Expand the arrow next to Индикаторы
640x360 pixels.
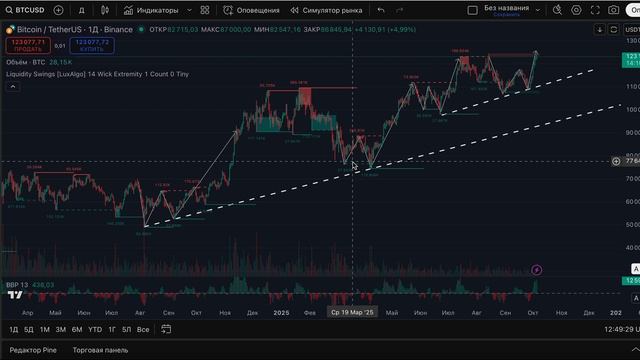tap(189, 11)
